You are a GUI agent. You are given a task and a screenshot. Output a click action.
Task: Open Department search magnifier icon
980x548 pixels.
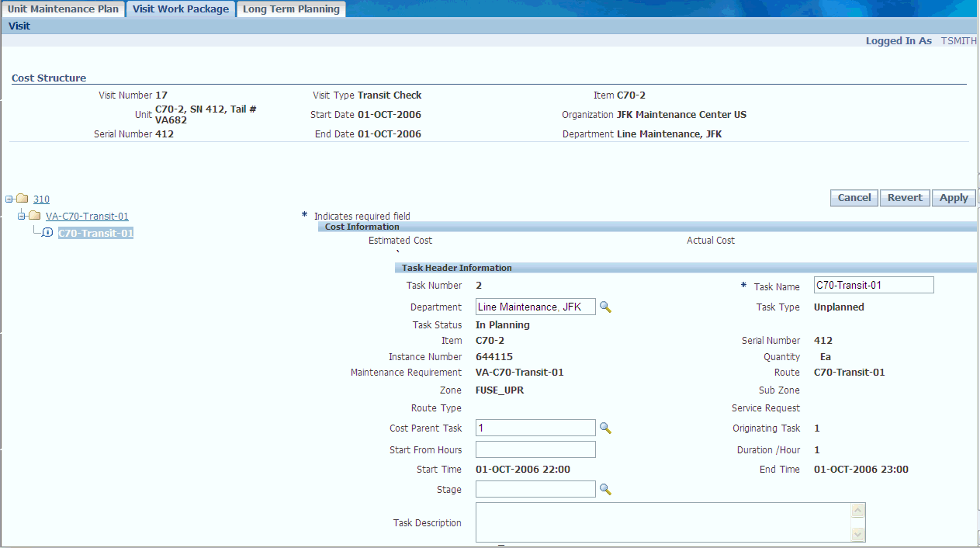point(605,307)
